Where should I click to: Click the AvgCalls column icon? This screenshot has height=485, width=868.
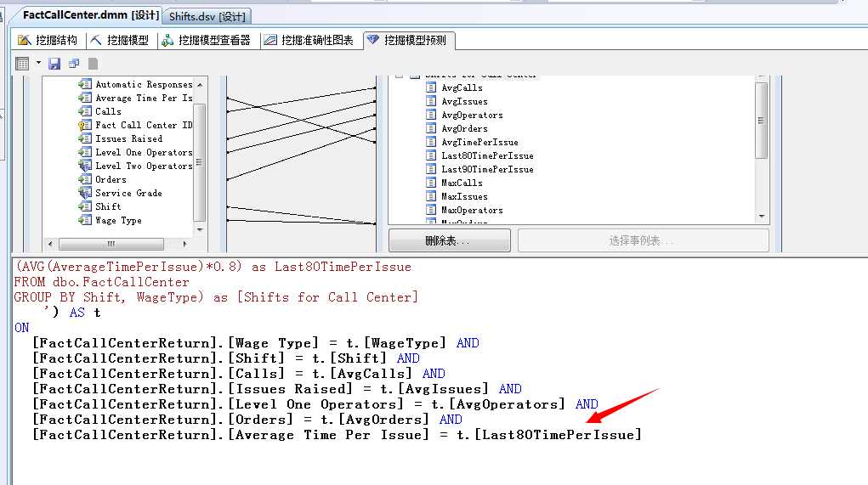point(431,87)
